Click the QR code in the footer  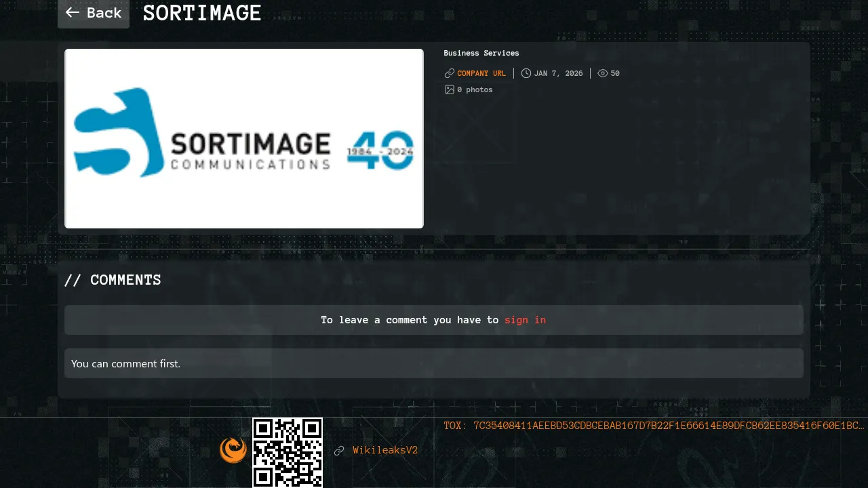(288, 452)
